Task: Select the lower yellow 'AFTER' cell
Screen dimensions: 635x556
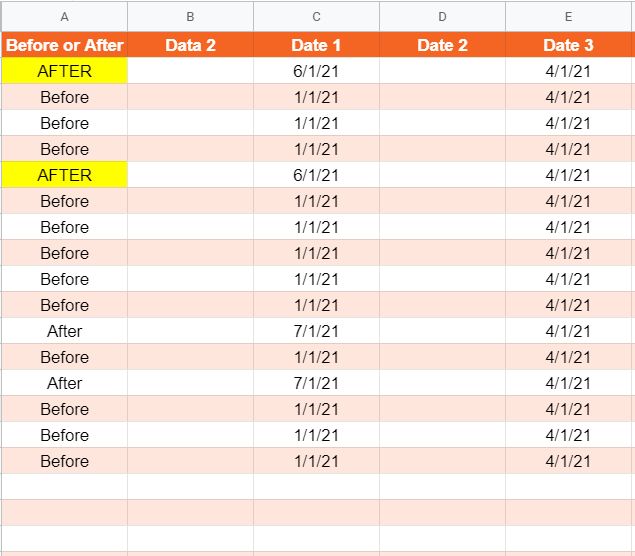Action: [64, 175]
